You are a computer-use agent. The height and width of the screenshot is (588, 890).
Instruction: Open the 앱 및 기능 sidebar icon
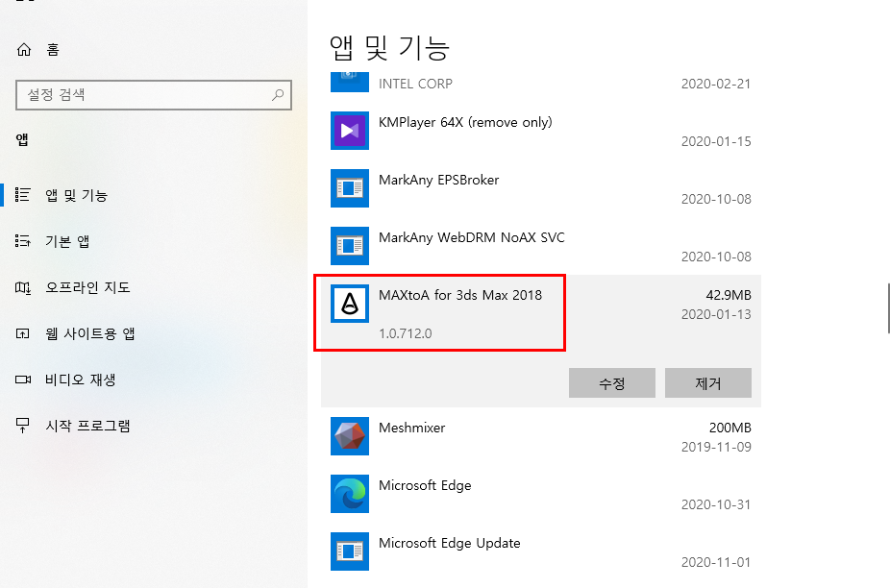[x=23, y=195]
